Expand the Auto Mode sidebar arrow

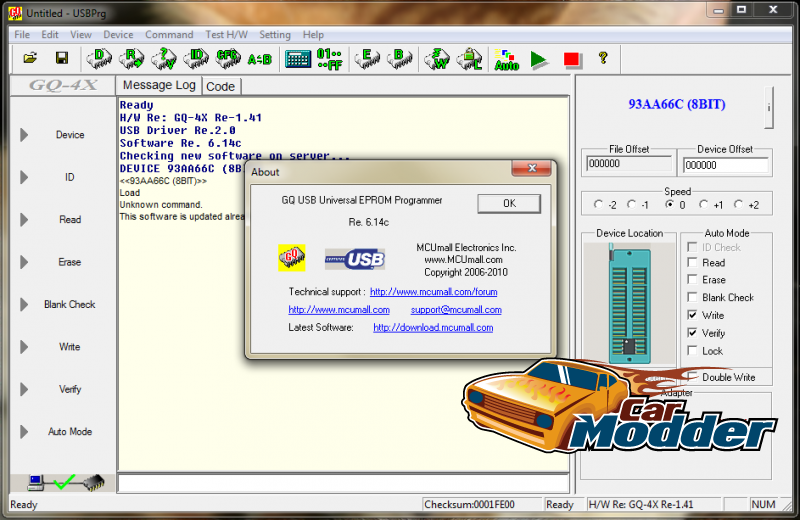point(24,431)
